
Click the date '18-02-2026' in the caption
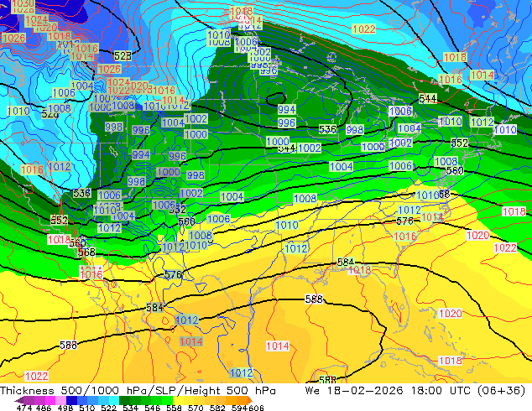click(365, 391)
